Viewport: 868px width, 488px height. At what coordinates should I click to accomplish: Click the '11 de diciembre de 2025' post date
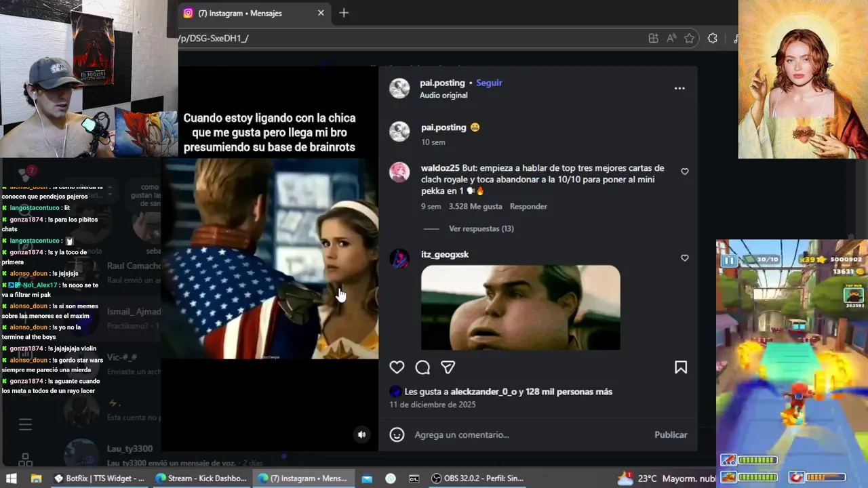pyautogui.click(x=433, y=405)
